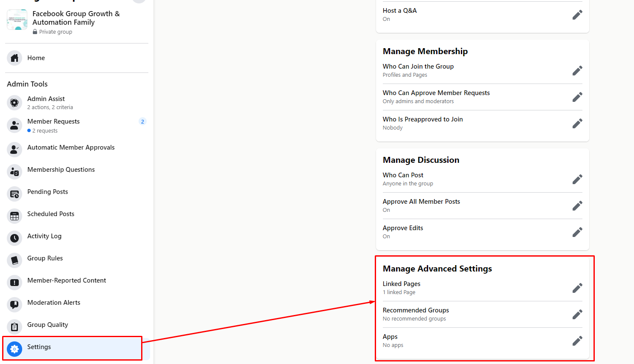Open the Pending Posts section
634x364 pixels.
[47, 192]
